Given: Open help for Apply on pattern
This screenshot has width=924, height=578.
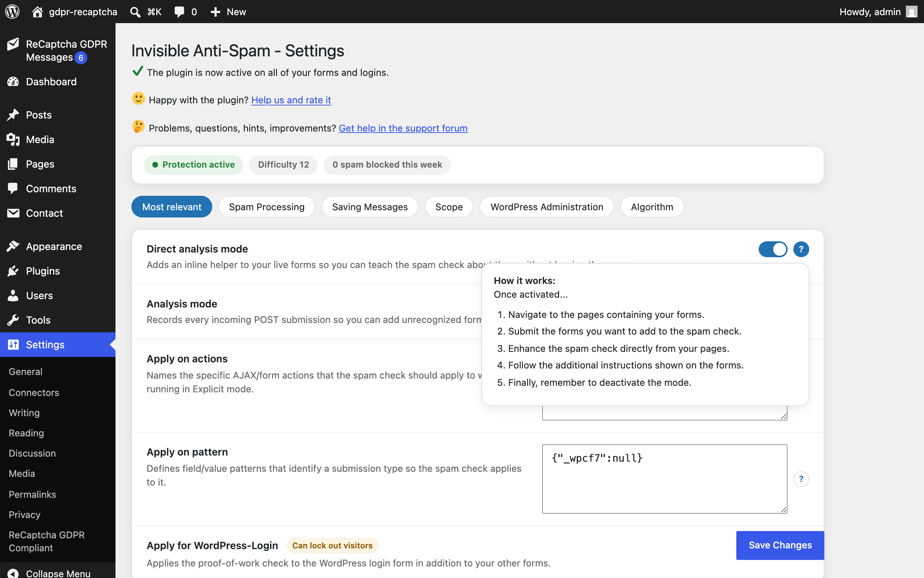Looking at the screenshot, I should click(801, 479).
